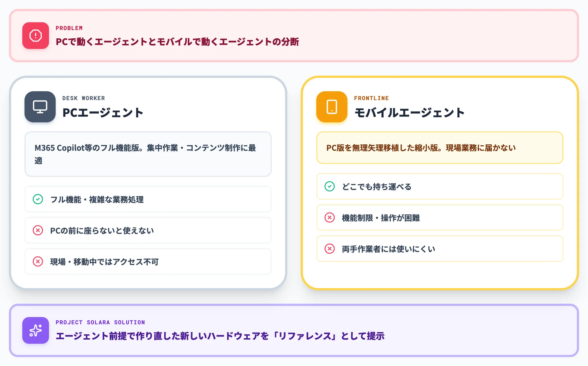Click the モバイルエージェント card title

tap(410, 113)
